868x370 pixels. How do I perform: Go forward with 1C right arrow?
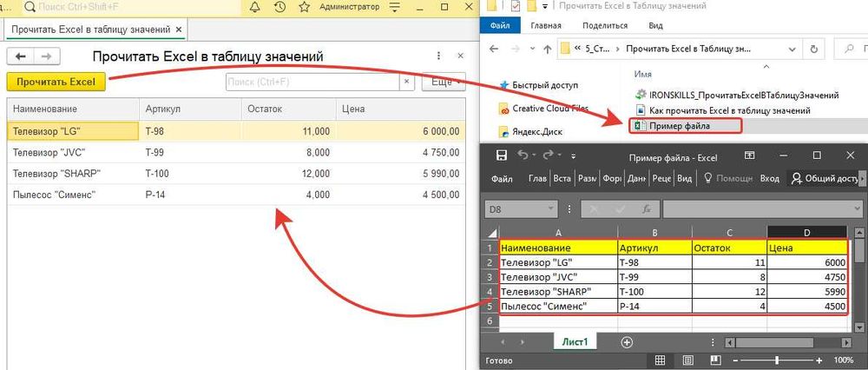click(47, 56)
